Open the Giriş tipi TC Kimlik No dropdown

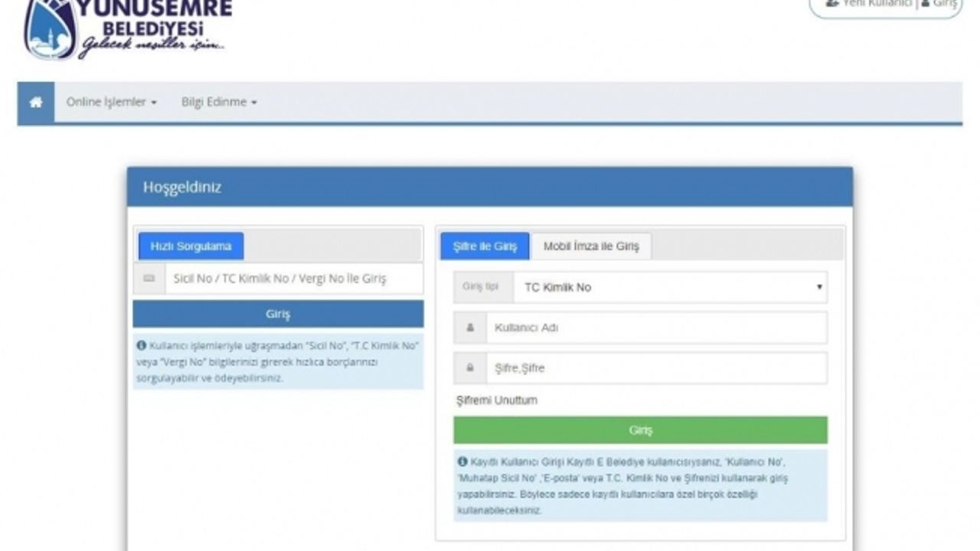point(669,288)
